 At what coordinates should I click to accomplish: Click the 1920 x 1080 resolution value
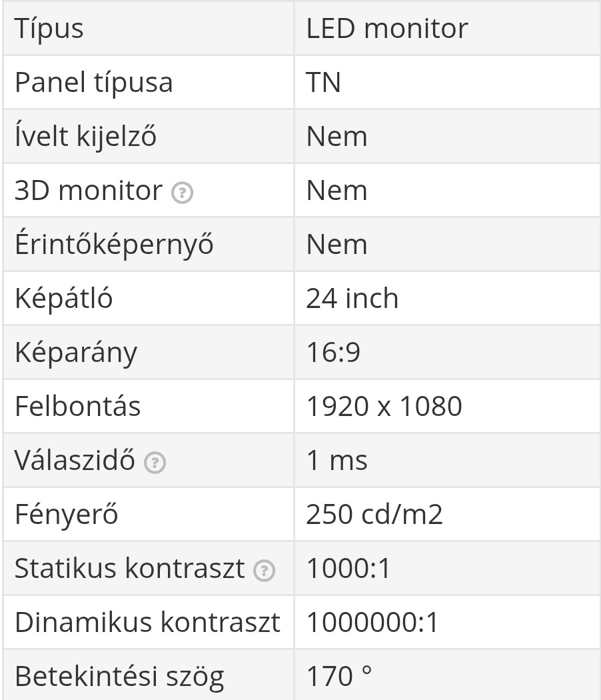[384, 407]
